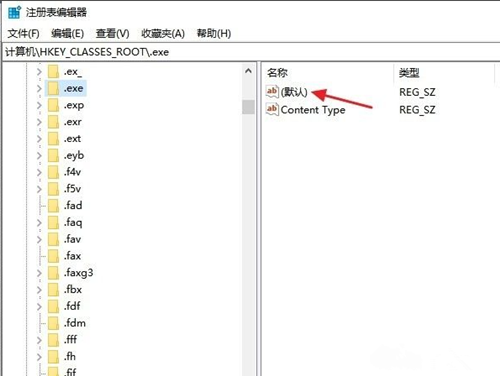This screenshot has width=500, height=376.
Task: Select the .fax folder icon
Action: (x=53, y=256)
